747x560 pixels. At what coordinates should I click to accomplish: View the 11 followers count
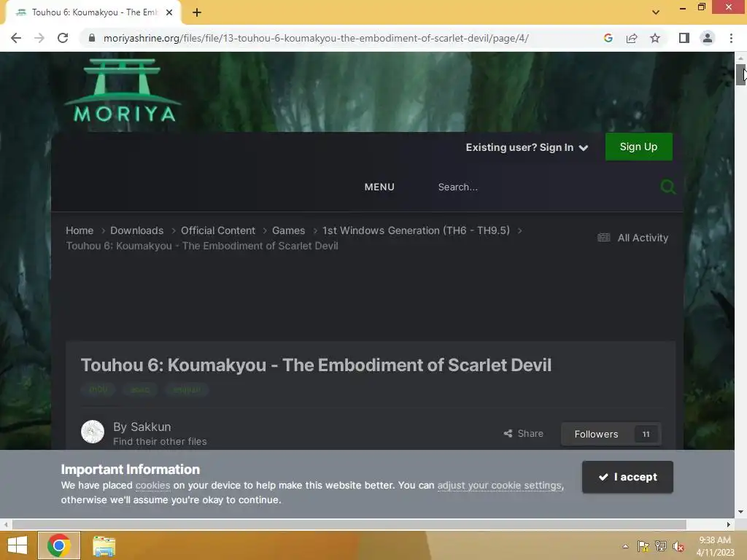(x=646, y=434)
